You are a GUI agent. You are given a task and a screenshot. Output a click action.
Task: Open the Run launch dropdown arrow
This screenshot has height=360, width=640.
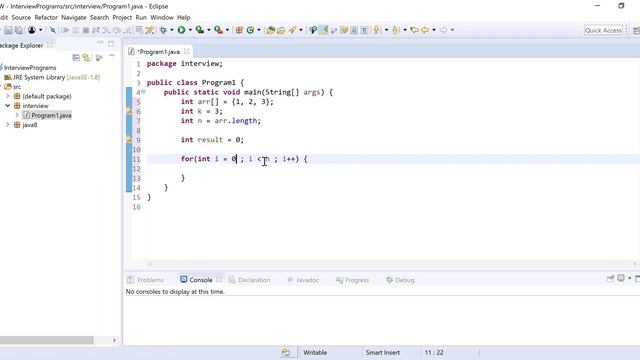coord(190,30)
